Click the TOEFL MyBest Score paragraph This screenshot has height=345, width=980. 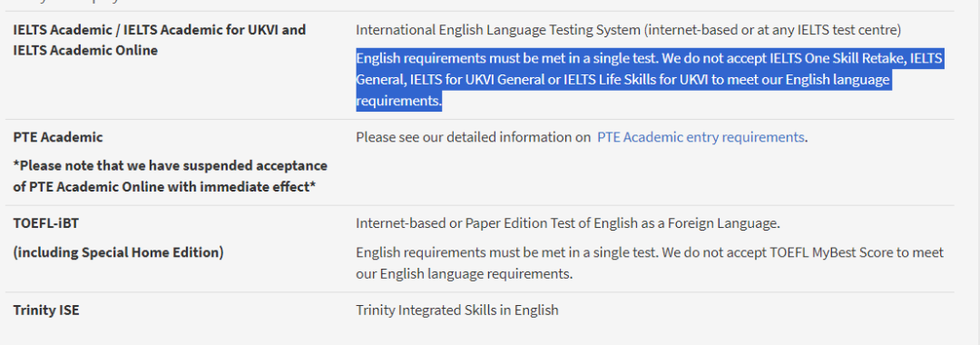pos(650,263)
